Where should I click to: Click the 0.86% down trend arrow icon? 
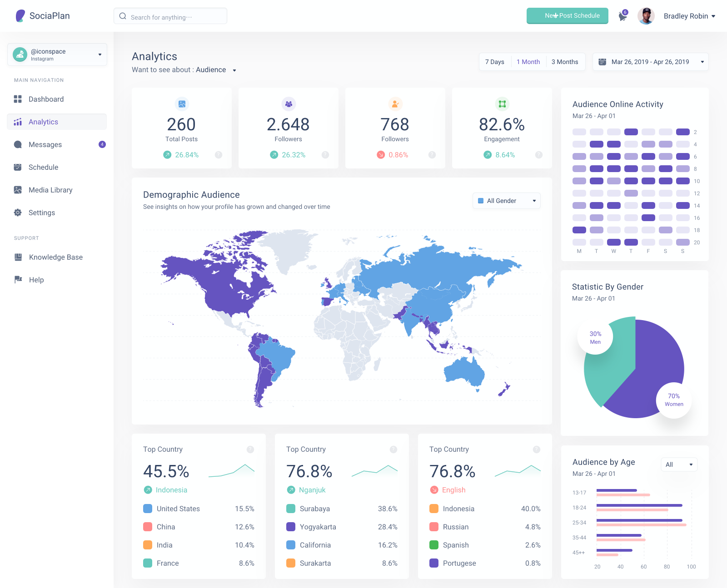tap(381, 155)
